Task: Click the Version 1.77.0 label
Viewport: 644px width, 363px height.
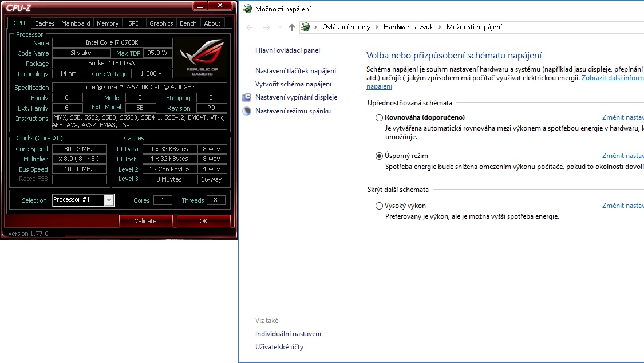Action: coord(28,234)
